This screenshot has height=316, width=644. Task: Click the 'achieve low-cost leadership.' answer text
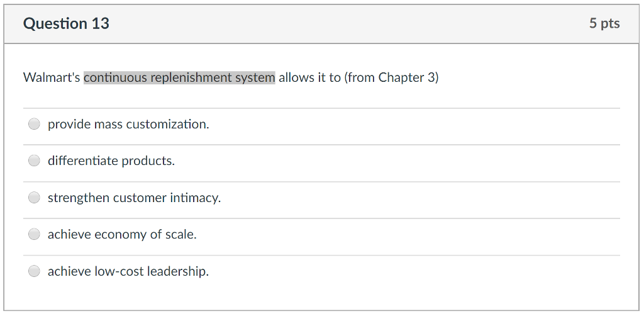tap(128, 271)
